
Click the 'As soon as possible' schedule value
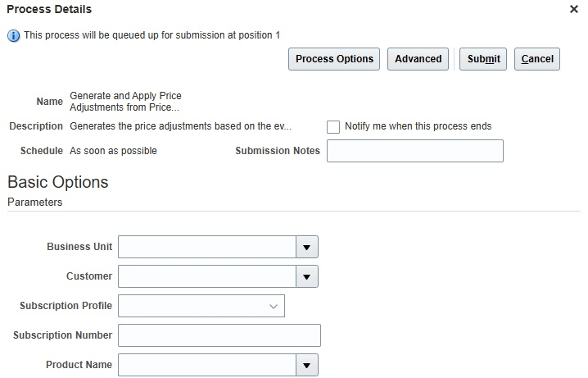tap(113, 151)
